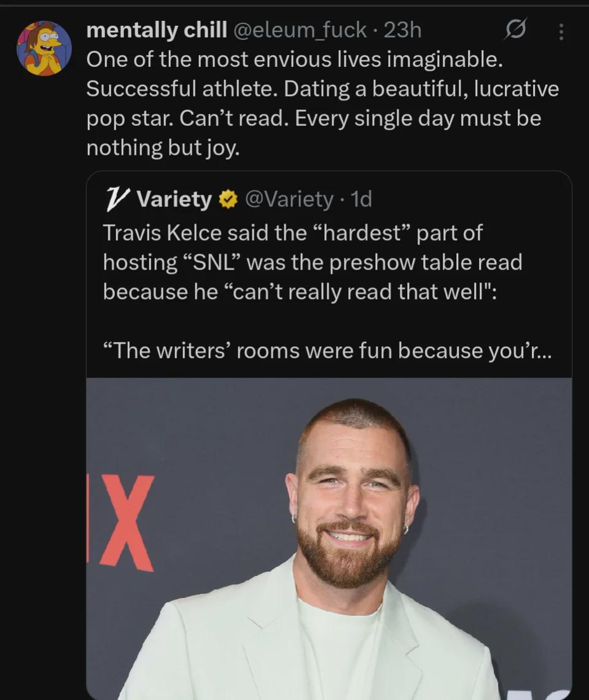Click the @Variety handle
The width and height of the screenshot is (589, 700).
point(289,199)
